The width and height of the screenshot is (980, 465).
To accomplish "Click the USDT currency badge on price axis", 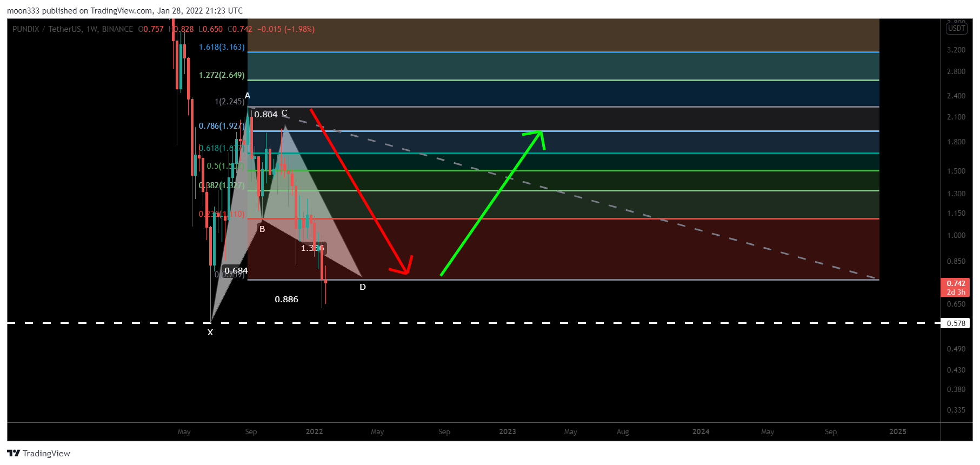I will (956, 29).
